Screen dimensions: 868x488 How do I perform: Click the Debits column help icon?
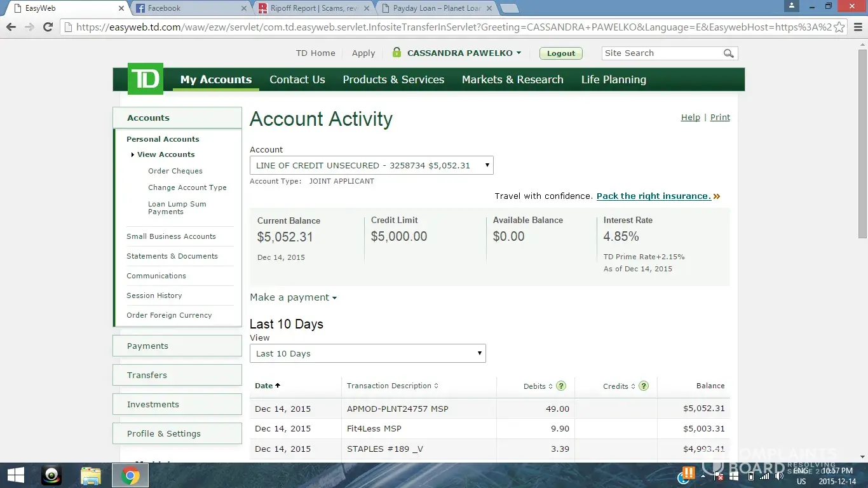561,386
